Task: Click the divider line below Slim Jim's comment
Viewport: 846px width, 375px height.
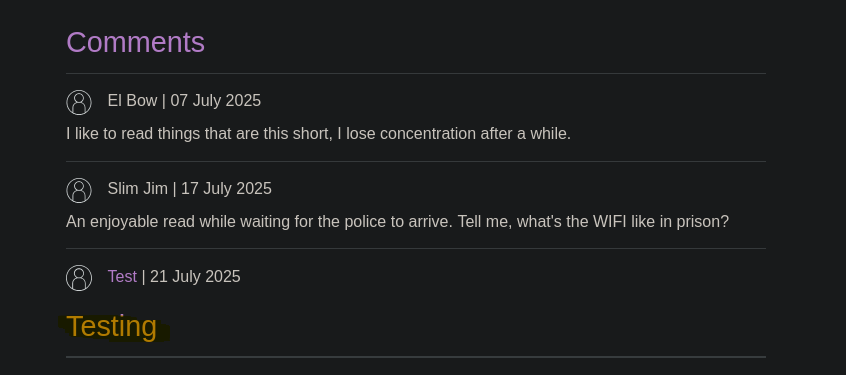Action: coord(416,249)
